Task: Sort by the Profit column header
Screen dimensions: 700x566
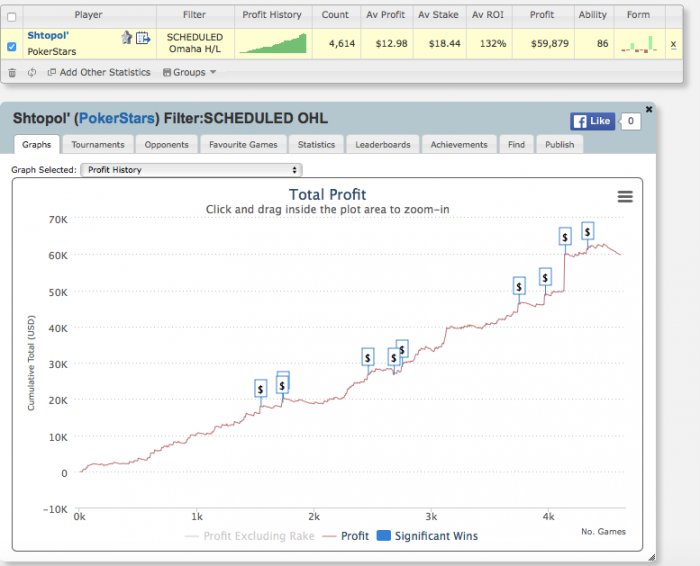Action: [542, 15]
